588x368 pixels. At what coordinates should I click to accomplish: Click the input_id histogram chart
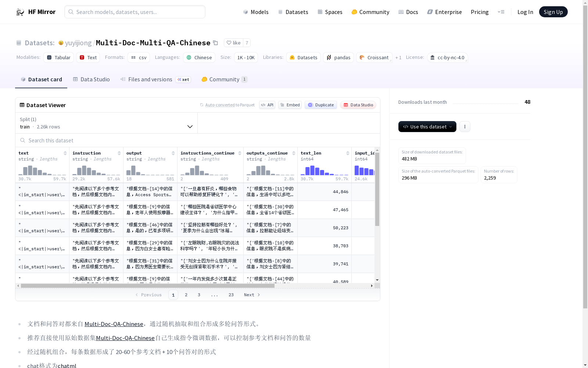[x=365, y=170]
